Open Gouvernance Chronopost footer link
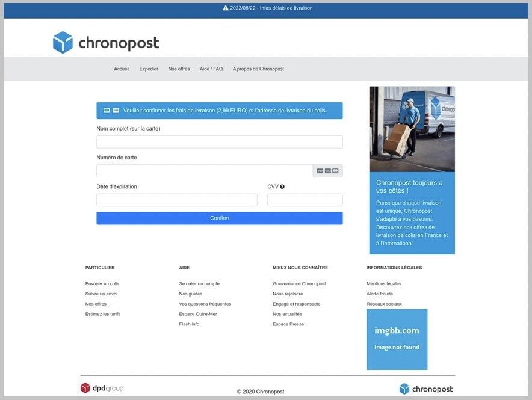 point(299,283)
